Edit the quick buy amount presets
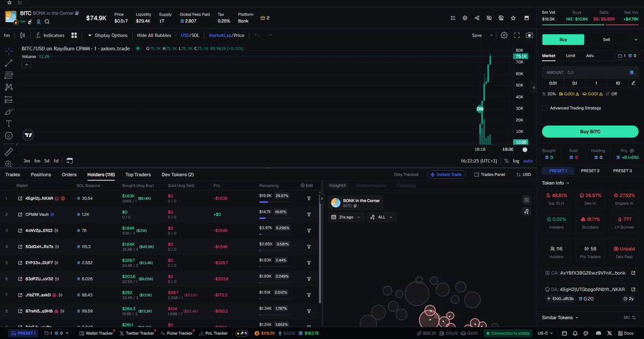Viewport: 644px width, 339px height. [633, 83]
